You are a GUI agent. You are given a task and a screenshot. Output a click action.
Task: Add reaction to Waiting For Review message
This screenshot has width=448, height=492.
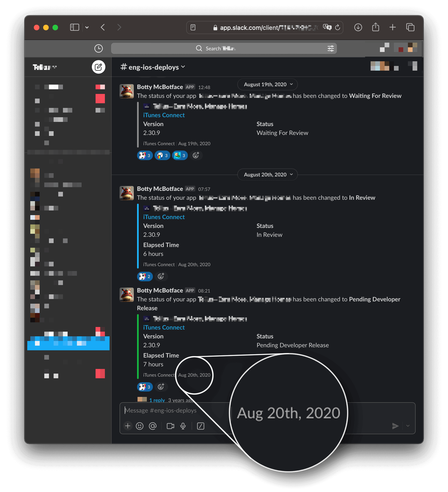pos(196,155)
